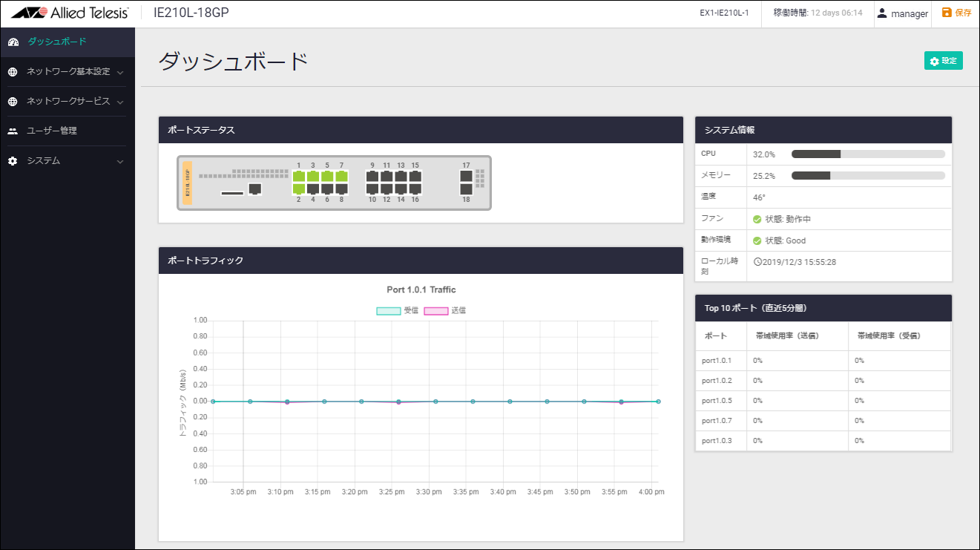Click the orange save disk icon
Viewport: 980px width, 550px height.
[x=946, y=13]
